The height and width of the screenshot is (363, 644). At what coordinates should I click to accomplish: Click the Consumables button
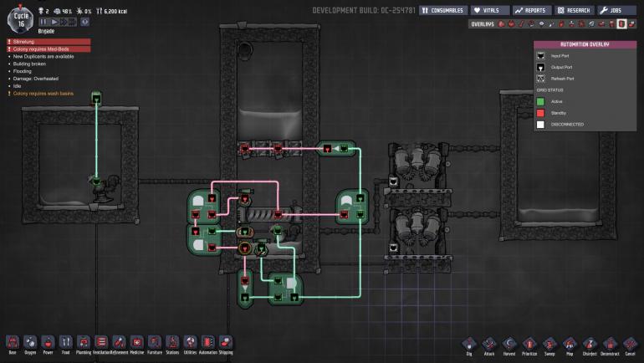tap(443, 10)
